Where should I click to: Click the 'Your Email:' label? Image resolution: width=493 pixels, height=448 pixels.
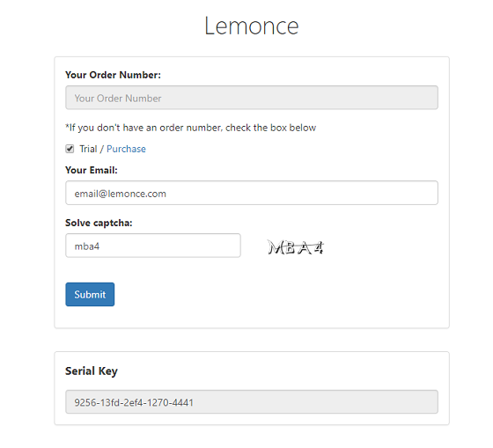pyautogui.click(x=92, y=170)
